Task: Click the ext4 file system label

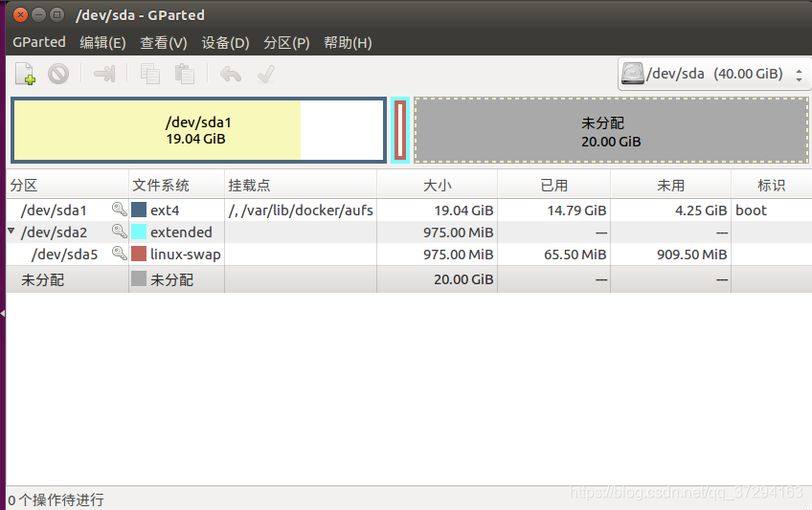Action: (x=165, y=211)
